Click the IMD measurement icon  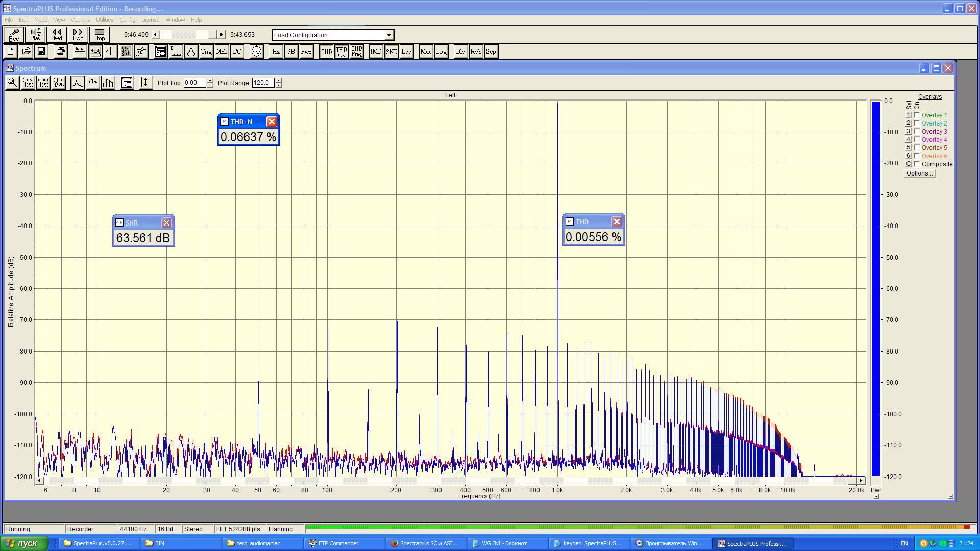[x=376, y=52]
